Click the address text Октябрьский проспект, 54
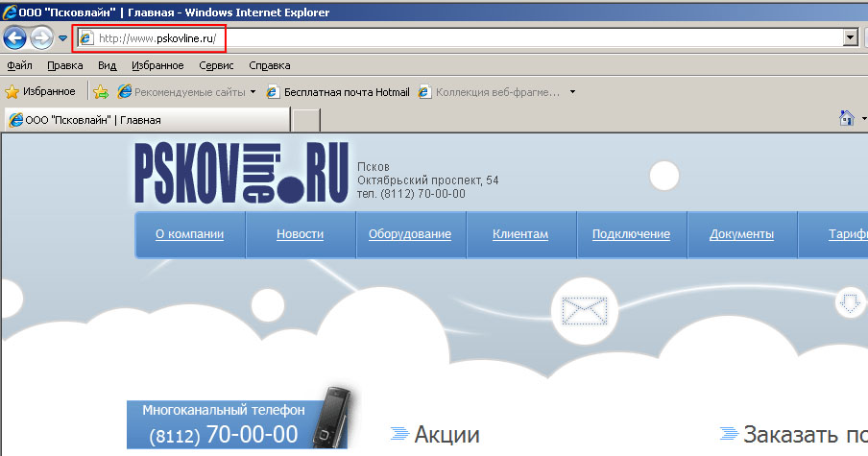868x456 pixels. point(428,180)
